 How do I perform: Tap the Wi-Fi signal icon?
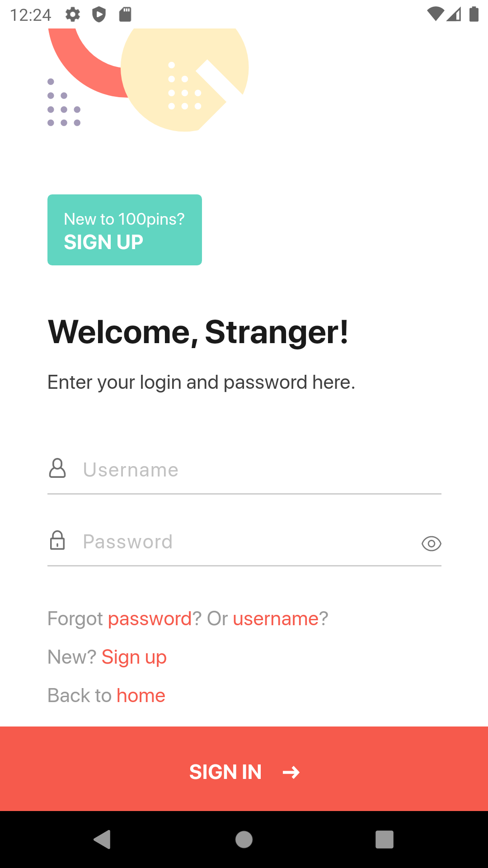[x=435, y=14]
